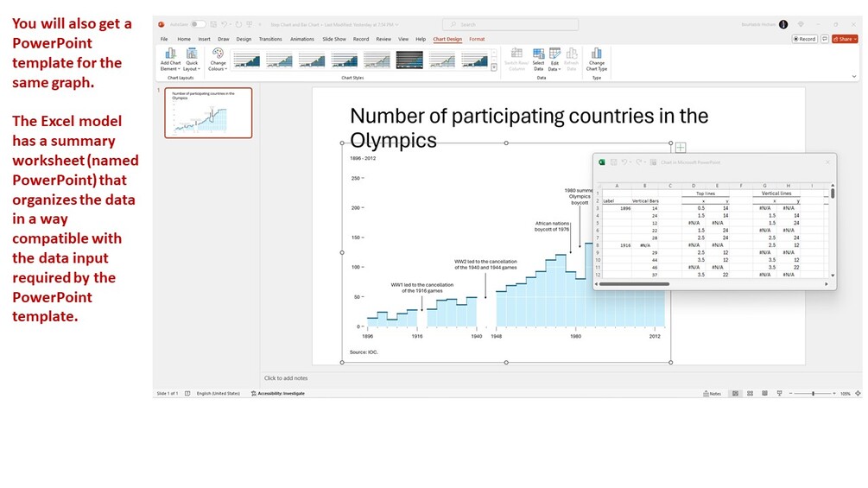Open the Review tab

[x=383, y=39]
